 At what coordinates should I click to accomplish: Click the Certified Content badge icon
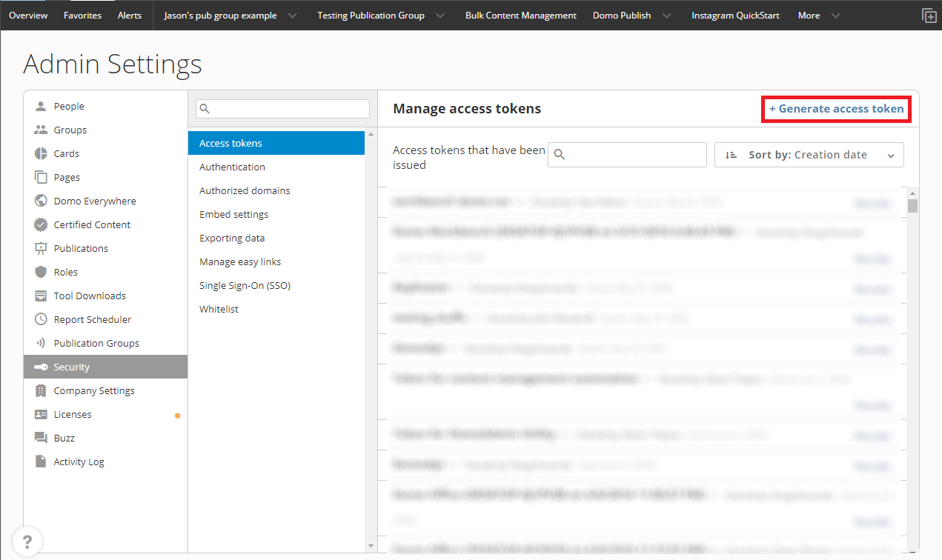pos(42,224)
